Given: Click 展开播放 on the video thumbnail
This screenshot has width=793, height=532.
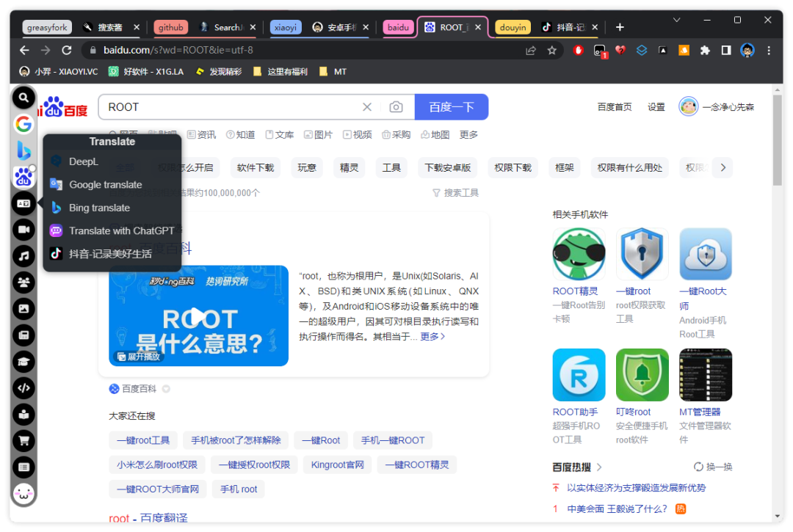Looking at the screenshot, I should pos(139,357).
